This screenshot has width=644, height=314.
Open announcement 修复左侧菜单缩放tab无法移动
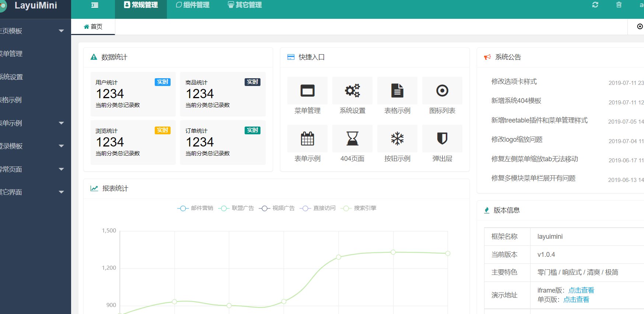point(535,159)
